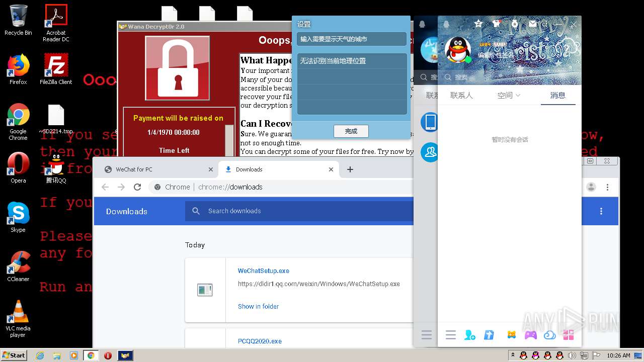The height and width of the screenshot is (362, 644).
Task: Click the QQ 搜索 search box
Action: tap(510, 77)
